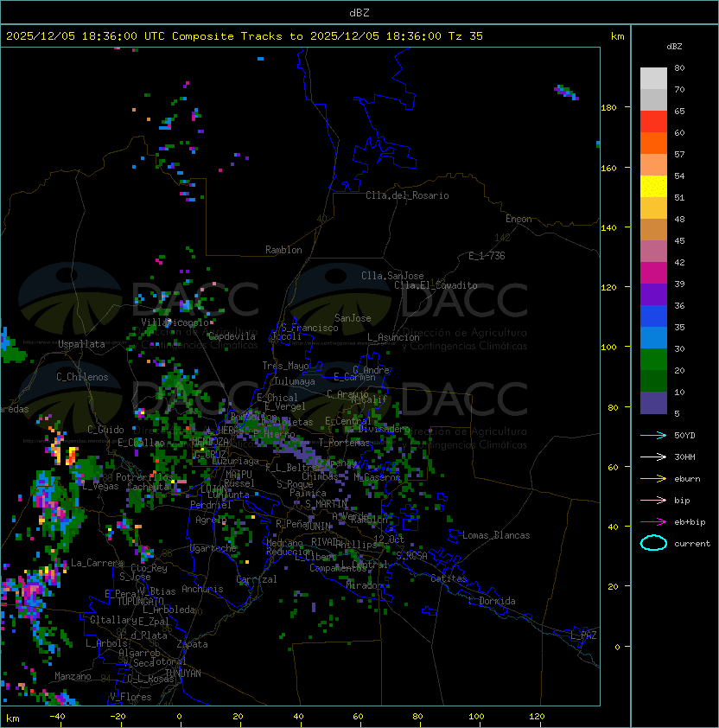Click the 'L_Vegas' place label

[100, 487]
